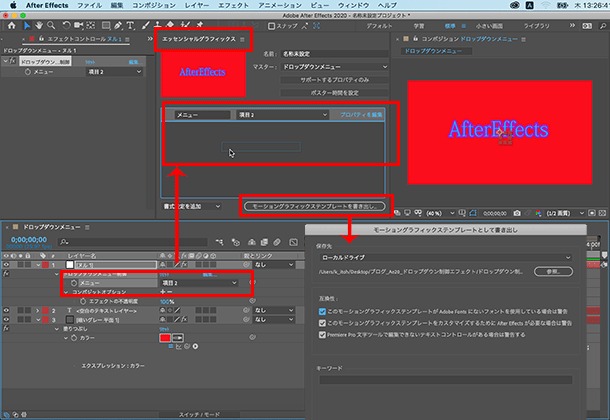Open the レイヤー menu
Viewport: 610px width, 420px height.
click(196, 5)
